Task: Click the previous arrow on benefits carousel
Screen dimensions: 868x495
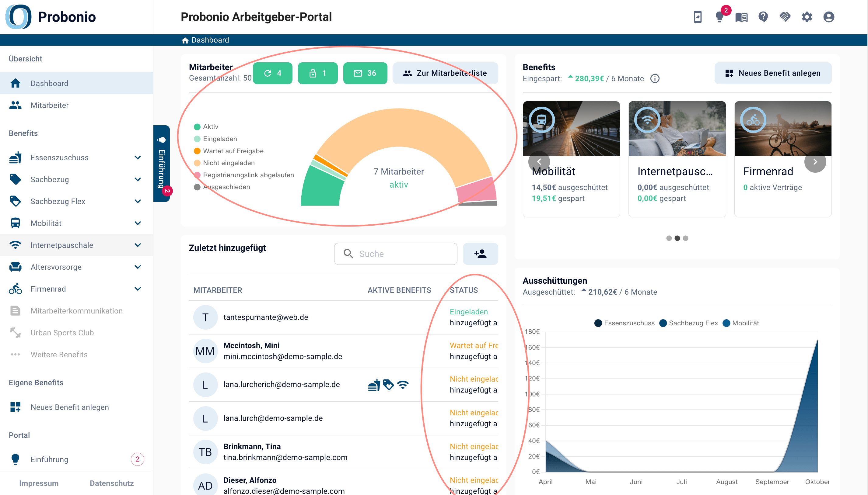Action: [539, 162]
